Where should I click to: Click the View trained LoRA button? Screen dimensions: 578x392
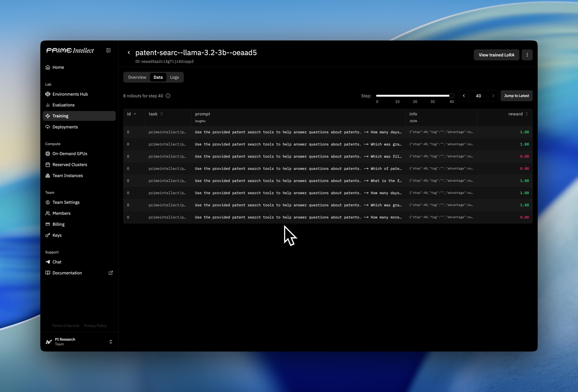tap(496, 55)
